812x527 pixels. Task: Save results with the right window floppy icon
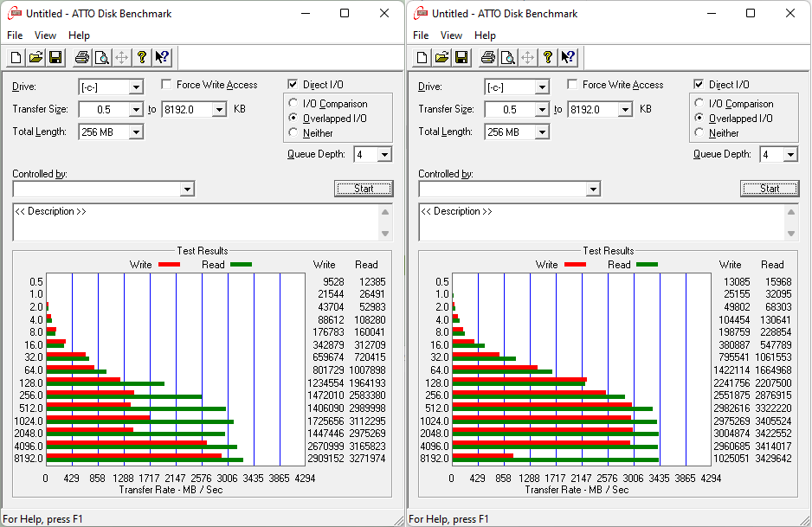click(x=461, y=57)
